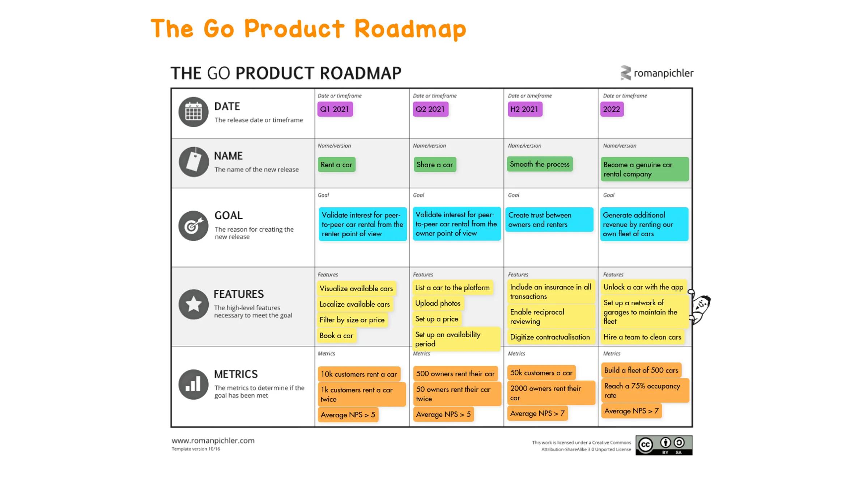Toggle the 'Build a fleet of 500 cars' metric

coord(641,370)
